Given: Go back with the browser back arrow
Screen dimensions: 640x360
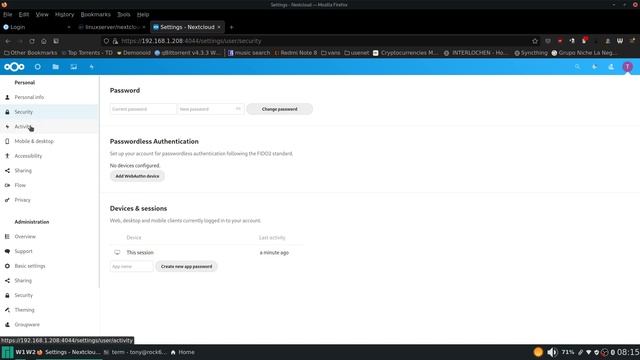Looking at the screenshot, I should (8, 41).
